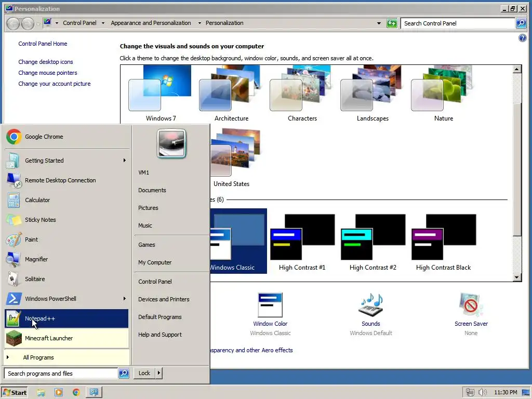Click Change your account picture link

pos(54,84)
